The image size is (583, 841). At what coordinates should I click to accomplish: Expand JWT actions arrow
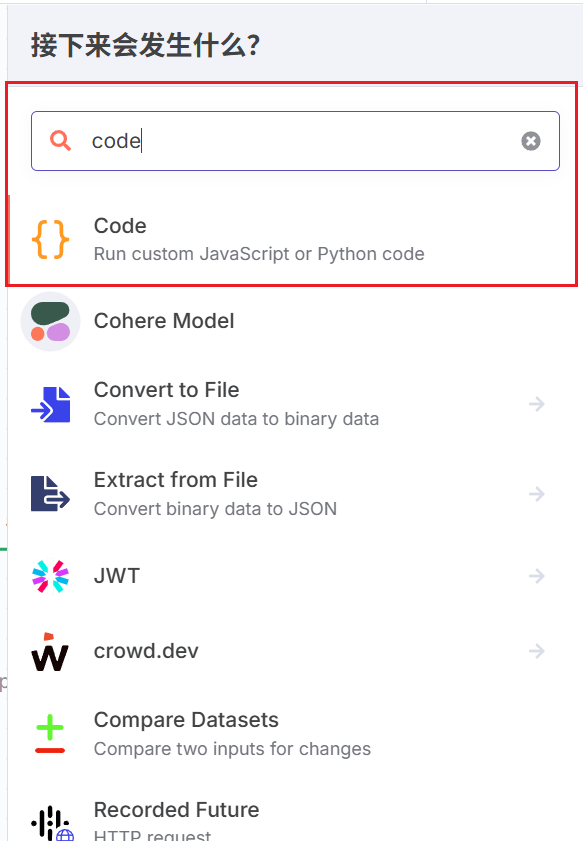pos(536,576)
